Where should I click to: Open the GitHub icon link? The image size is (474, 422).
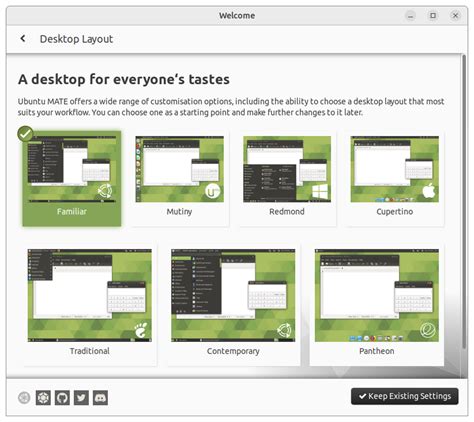[62, 398]
